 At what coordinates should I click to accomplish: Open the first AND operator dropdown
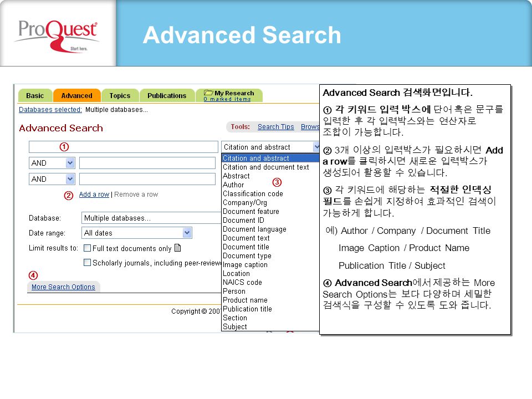pyautogui.click(x=52, y=163)
